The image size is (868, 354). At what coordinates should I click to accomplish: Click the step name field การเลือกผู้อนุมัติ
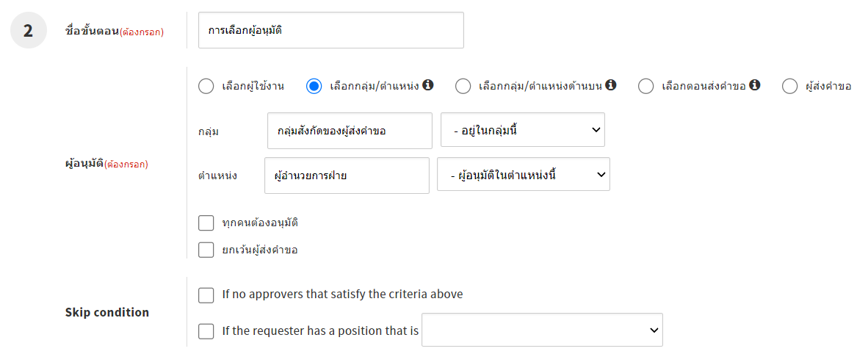tap(331, 31)
